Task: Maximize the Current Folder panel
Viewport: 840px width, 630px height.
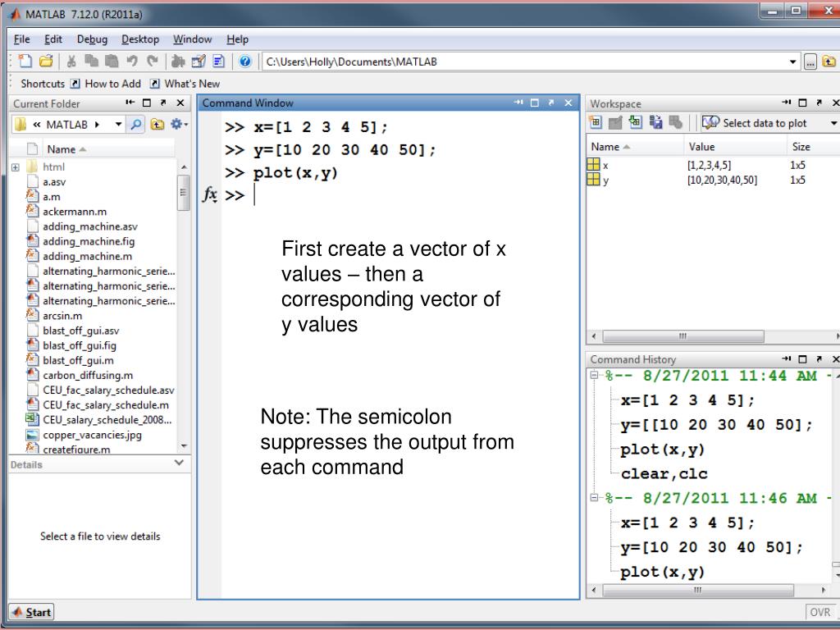Action: [147, 103]
